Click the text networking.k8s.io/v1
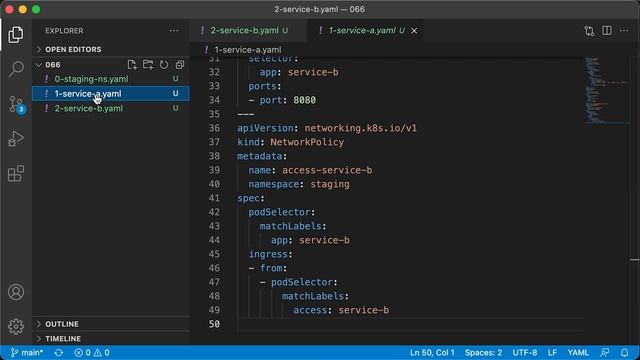This screenshot has width=640, height=360. (x=360, y=128)
